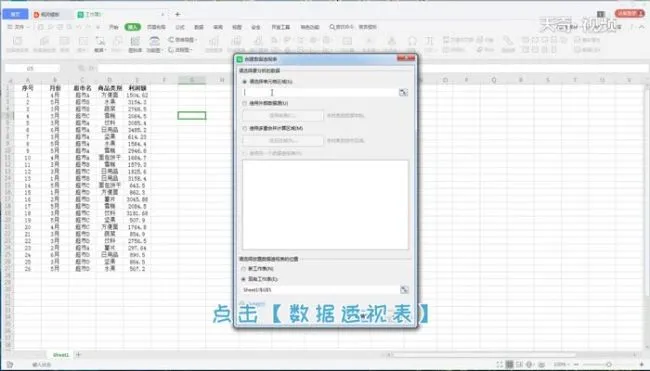Click the red login button at top right
650x371 pixels.
click(629, 14)
